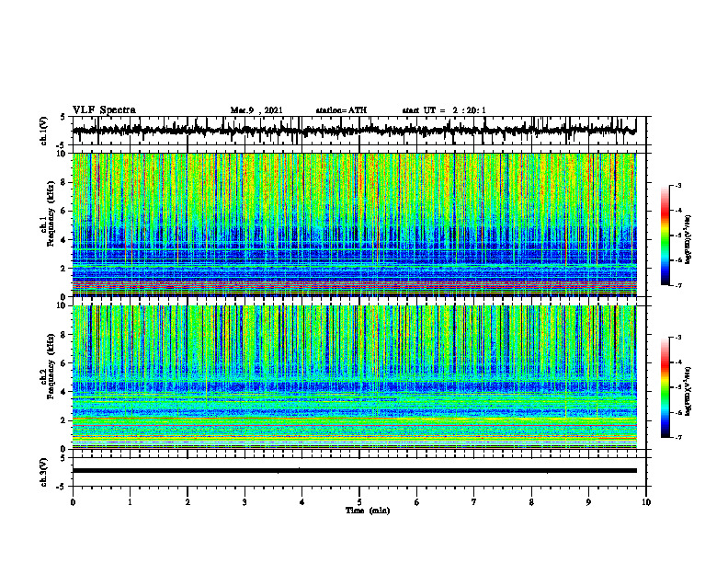Click the time axis tick label "6"

pos(417,502)
